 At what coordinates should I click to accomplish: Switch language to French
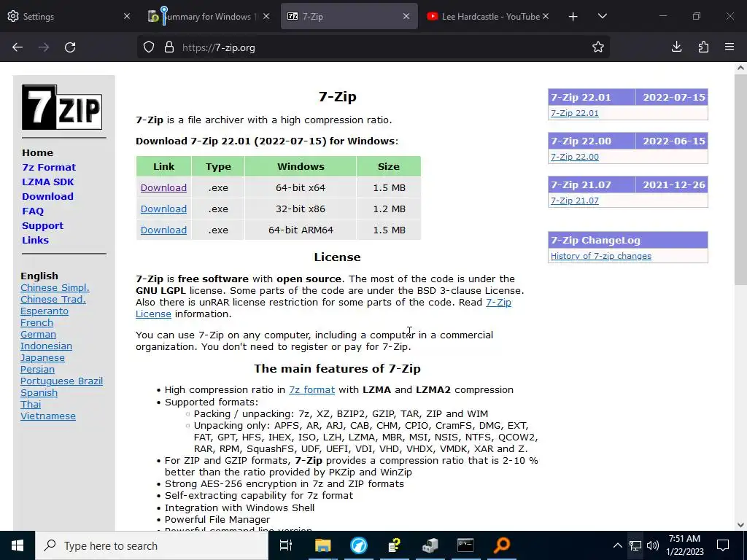click(x=36, y=322)
